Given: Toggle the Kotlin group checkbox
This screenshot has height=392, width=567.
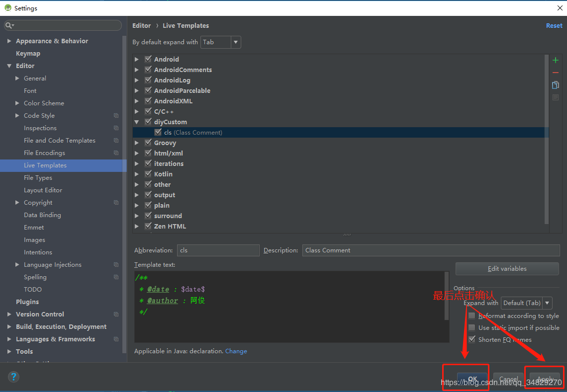Looking at the screenshot, I should coord(148,174).
